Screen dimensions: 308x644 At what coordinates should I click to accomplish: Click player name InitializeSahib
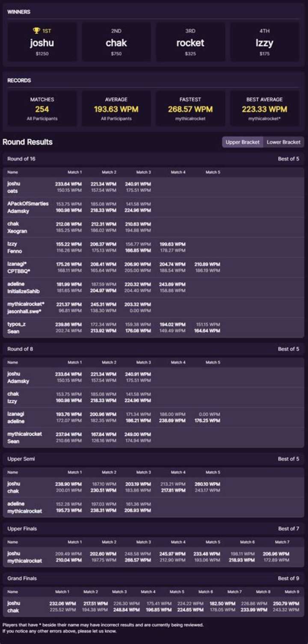click(24, 291)
